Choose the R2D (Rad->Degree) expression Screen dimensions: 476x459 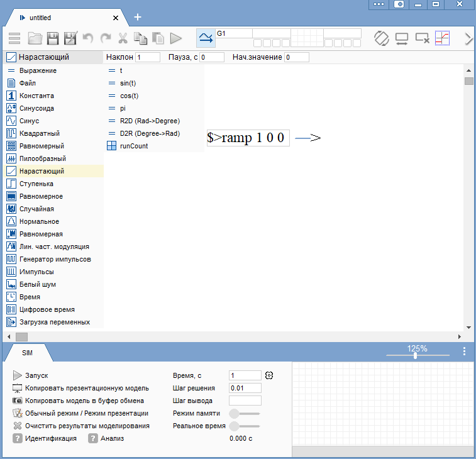tap(154, 121)
